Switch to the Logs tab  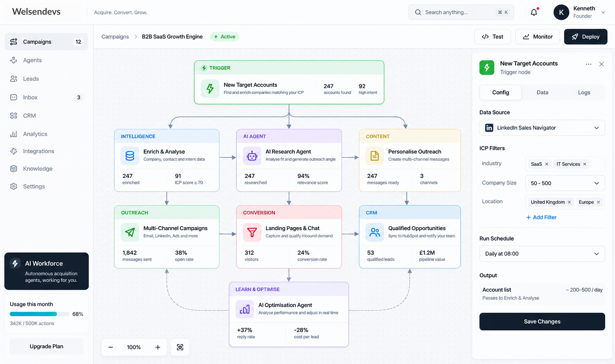click(x=584, y=92)
